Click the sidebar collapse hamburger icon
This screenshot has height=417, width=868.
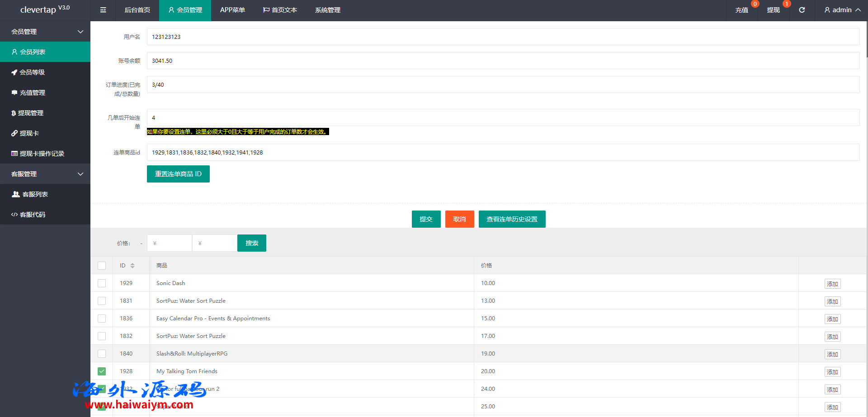coord(103,10)
